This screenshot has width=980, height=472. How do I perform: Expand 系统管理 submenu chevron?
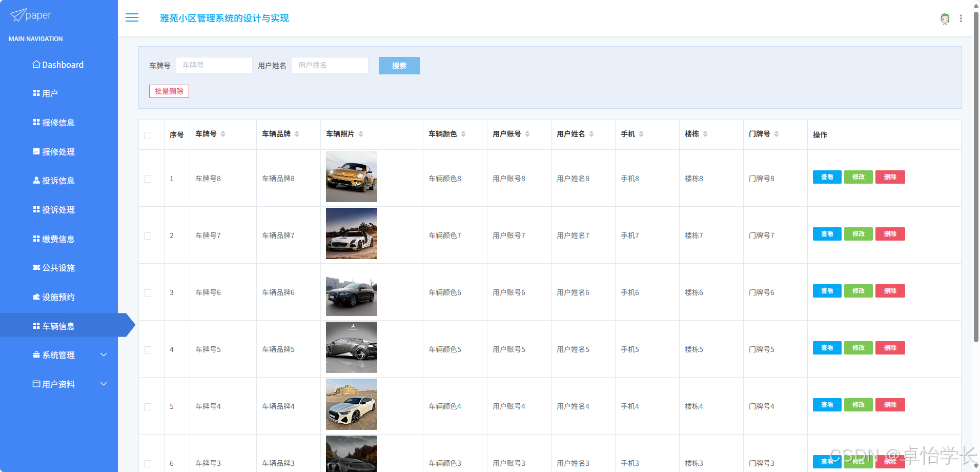104,355
